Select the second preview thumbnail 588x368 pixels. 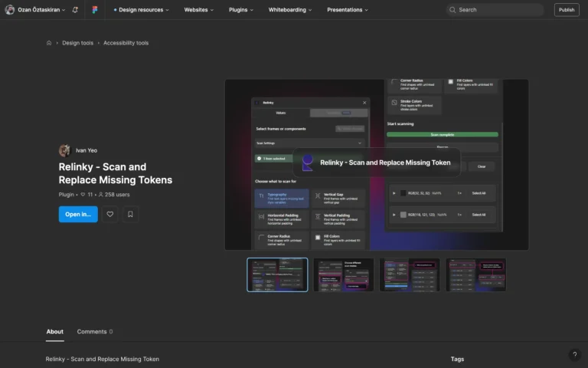click(344, 274)
